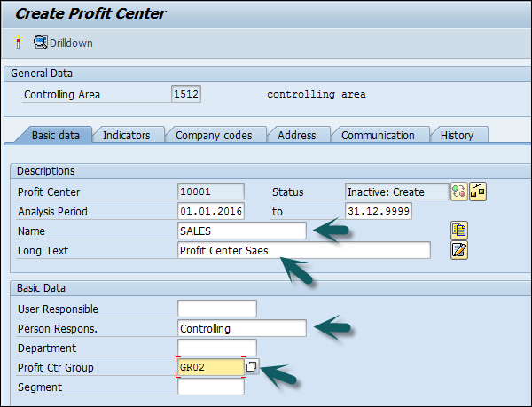
Task: Open the Company codes tab
Action: point(214,136)
